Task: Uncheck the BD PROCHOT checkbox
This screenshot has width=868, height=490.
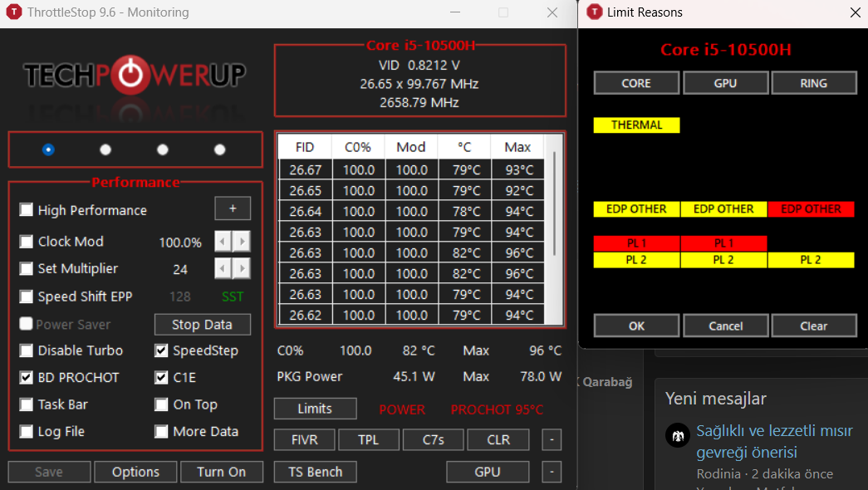Action: click(26, 378)
